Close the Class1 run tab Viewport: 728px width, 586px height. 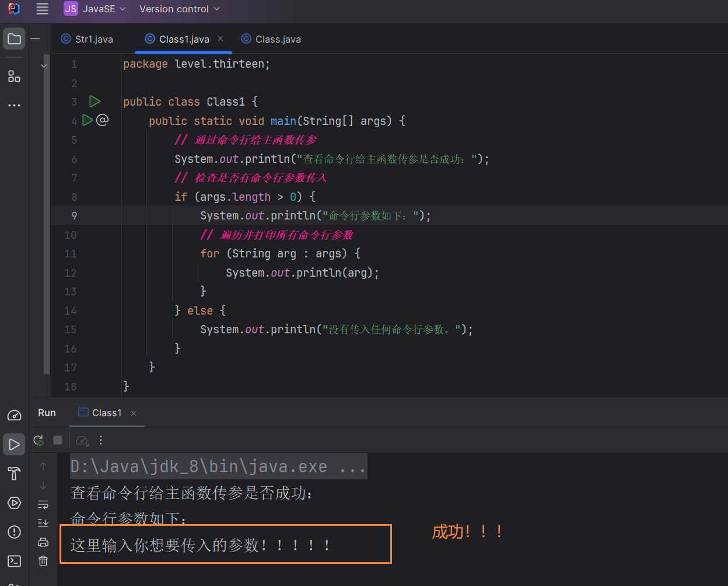click(x=134, y=413)
